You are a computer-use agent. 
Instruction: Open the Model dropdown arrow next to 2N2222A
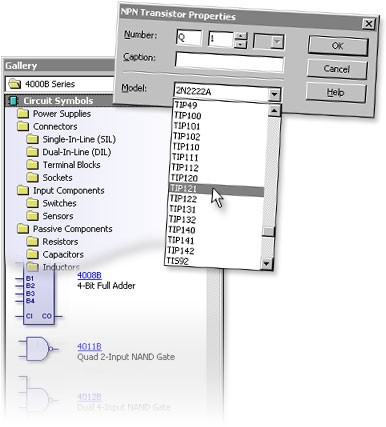coord(274,94)
